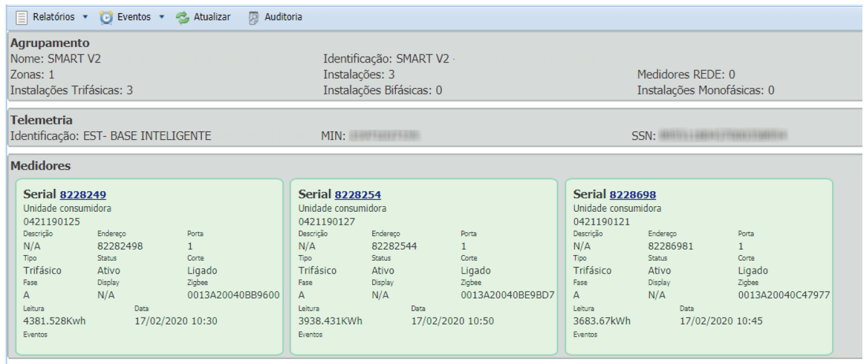Open meter serial link 8228698
Screen dimensions: 868x364
(633, 194)
